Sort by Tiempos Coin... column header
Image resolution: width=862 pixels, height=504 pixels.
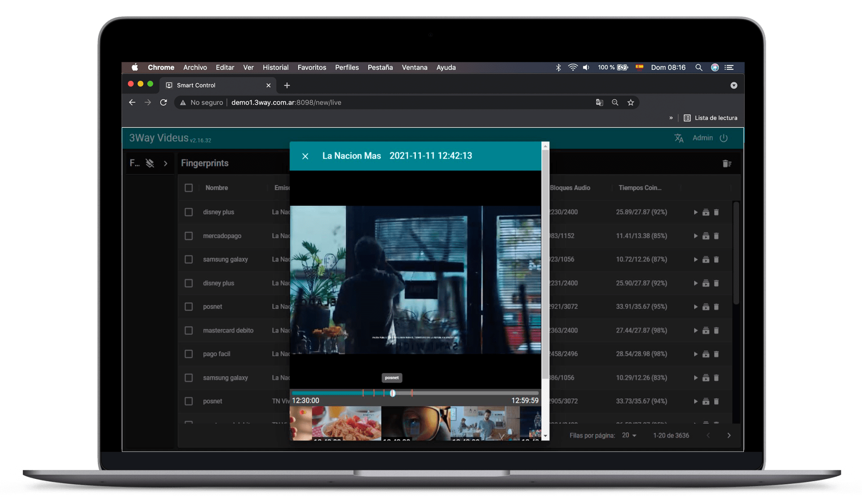point(640,188)
